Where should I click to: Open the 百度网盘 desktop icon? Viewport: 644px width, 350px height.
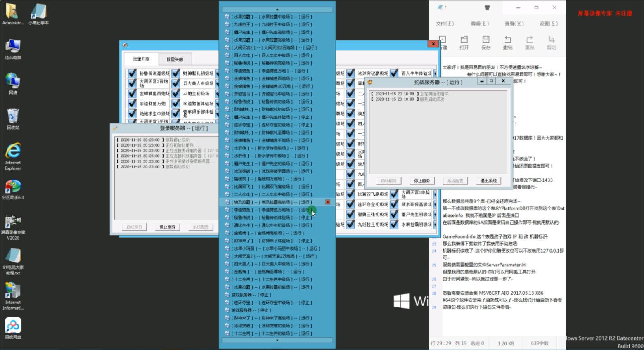click(13, 328)
